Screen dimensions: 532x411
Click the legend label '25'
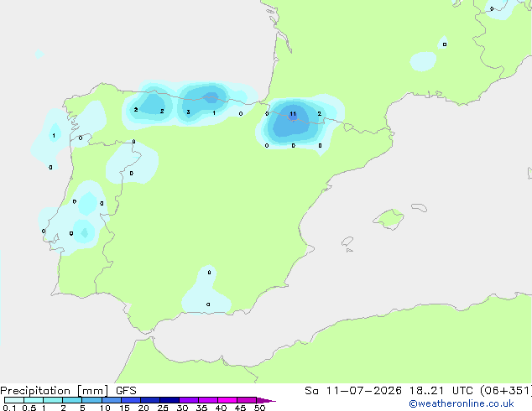[163, 408]
